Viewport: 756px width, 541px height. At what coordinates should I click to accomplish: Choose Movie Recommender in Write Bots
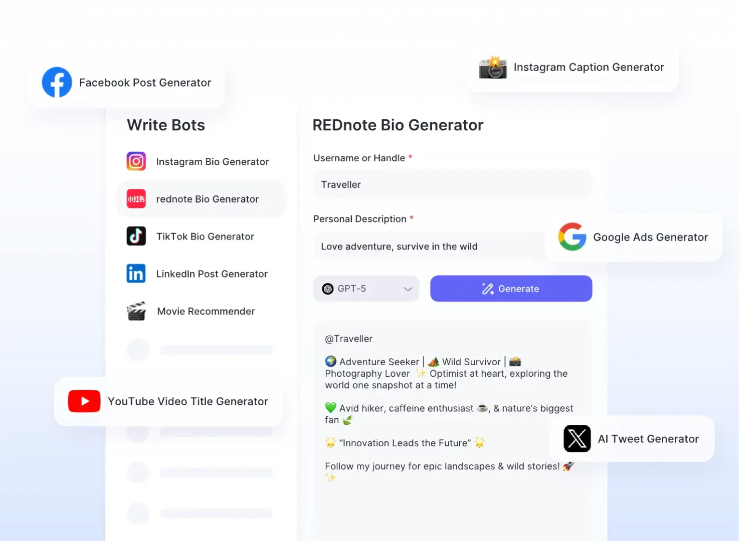[206, 312]
